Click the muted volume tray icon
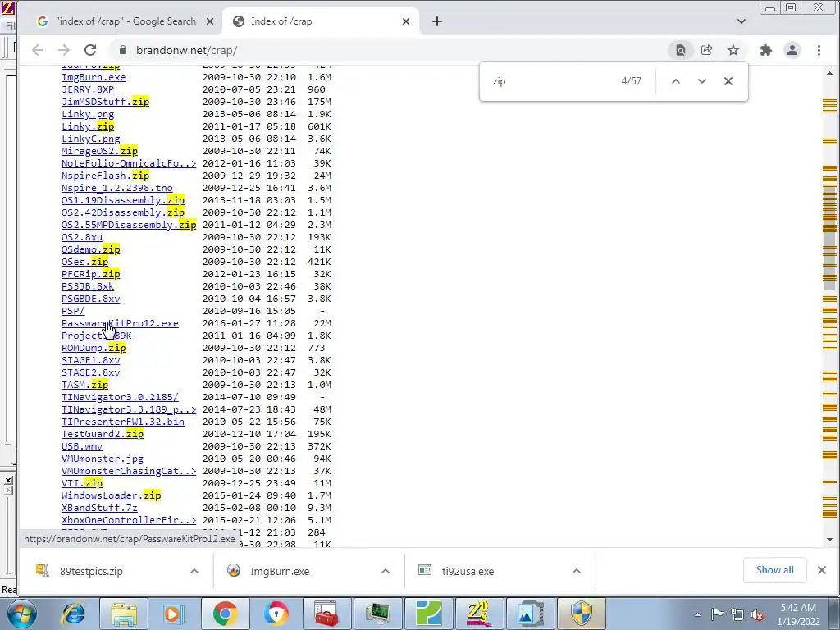 (757, 614)
